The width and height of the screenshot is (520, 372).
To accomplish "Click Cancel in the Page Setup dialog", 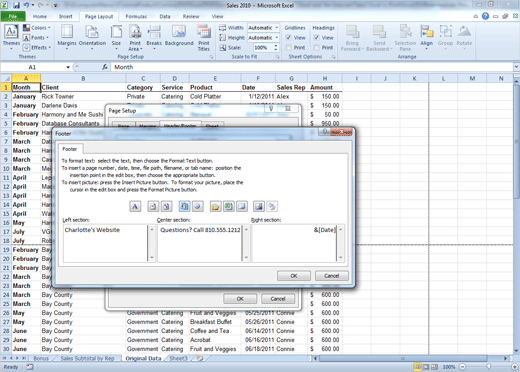I will coord(278,299).
